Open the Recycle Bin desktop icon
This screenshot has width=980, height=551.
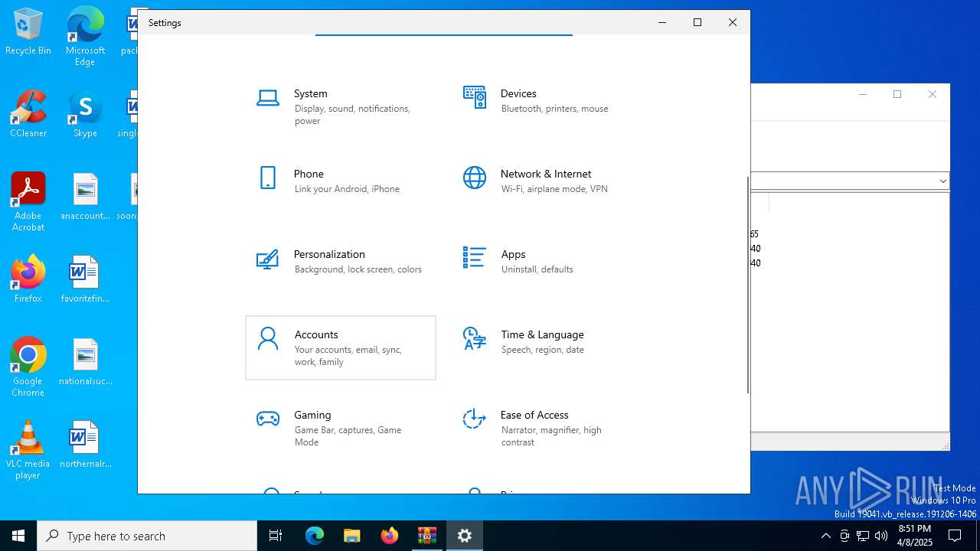28,32
